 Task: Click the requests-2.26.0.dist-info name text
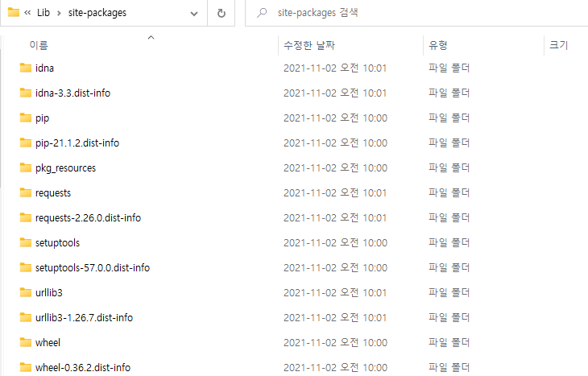tap(88, 218)
